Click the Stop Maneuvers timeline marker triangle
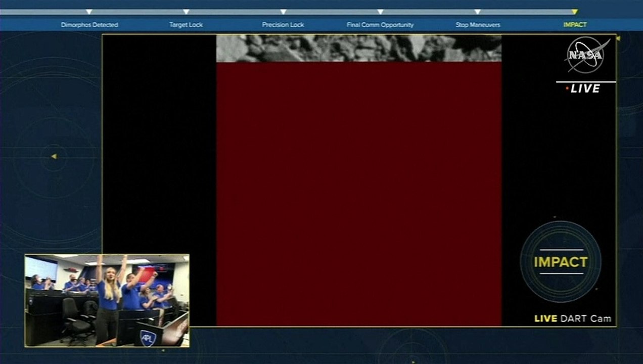643x364 pixels. pos(477,12)
